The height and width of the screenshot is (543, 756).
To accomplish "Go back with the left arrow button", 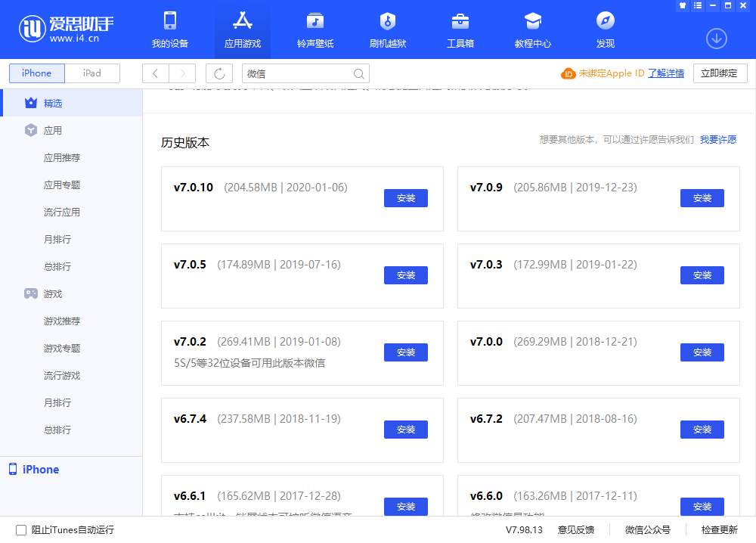I will 155,73.
